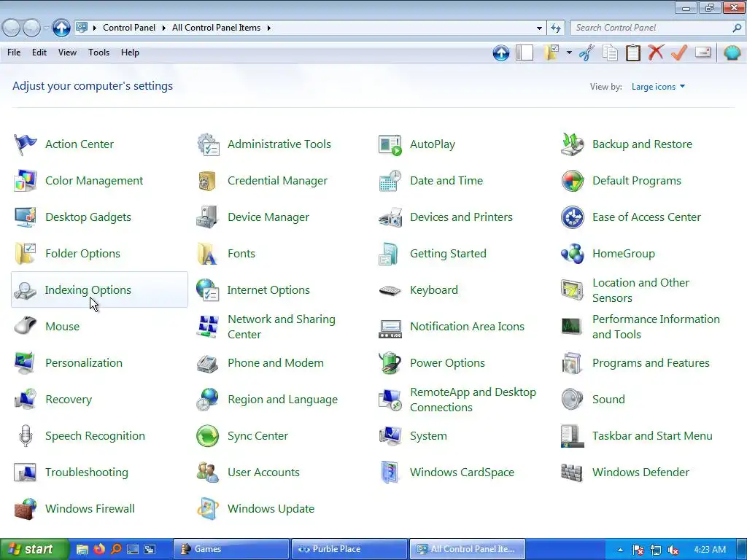Screen dimensions: 747x560
Task: Open the Keyboard icon
Action: click(x=390, y=290)
